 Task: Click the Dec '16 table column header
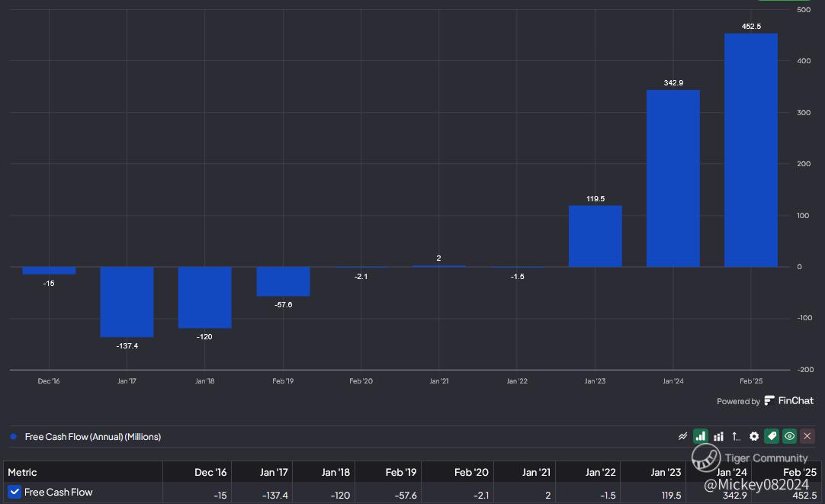210,472
